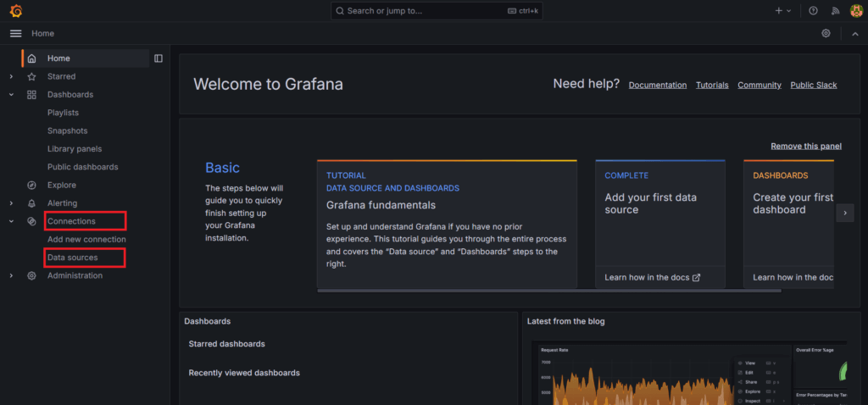
Task: Open Data sources menu item
Action: 73,258
